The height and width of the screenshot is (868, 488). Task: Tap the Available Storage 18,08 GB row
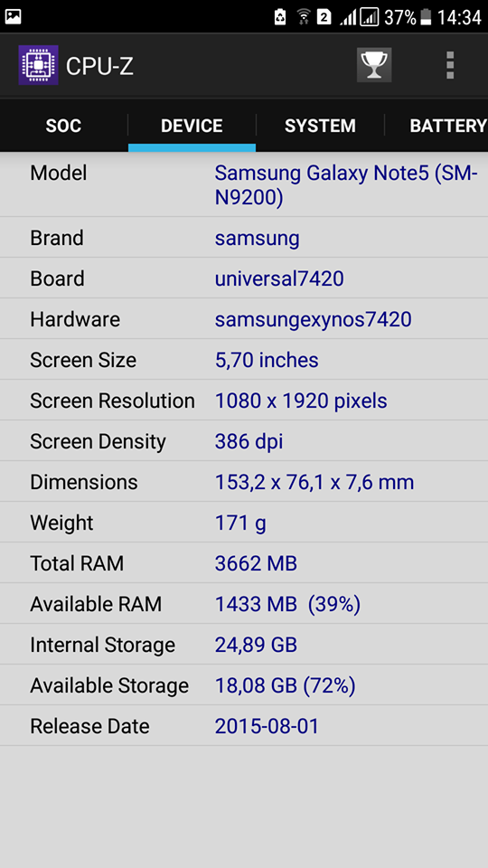pos(244,685)
